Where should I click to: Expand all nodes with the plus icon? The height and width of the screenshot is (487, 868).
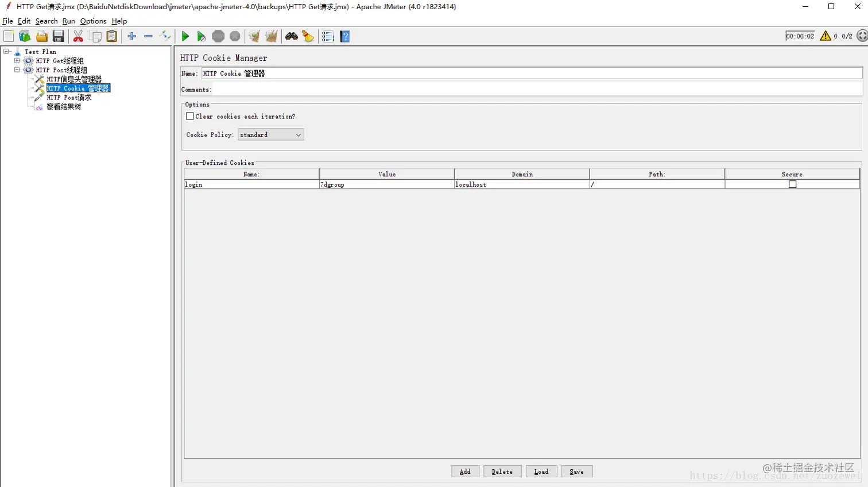[x=132, y=36]
